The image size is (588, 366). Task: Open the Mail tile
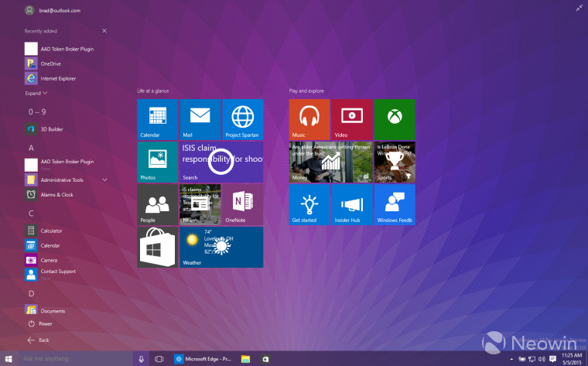[200, 120]
